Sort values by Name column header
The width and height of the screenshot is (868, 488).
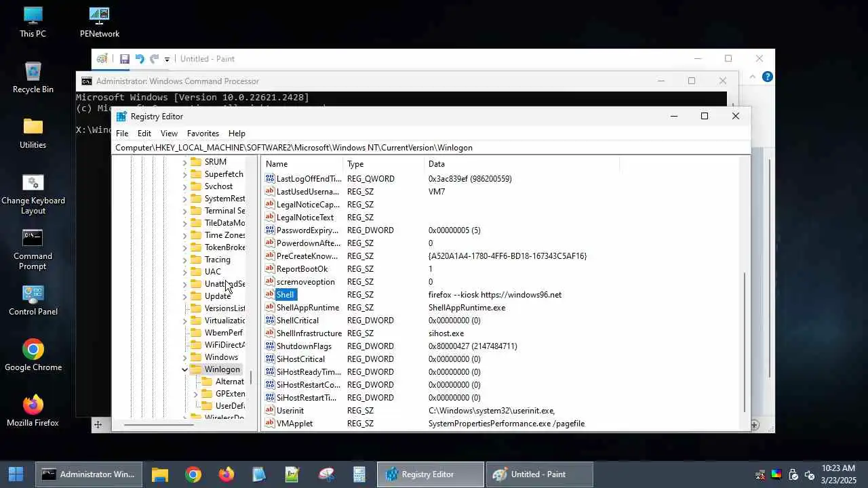click(302, 164)
